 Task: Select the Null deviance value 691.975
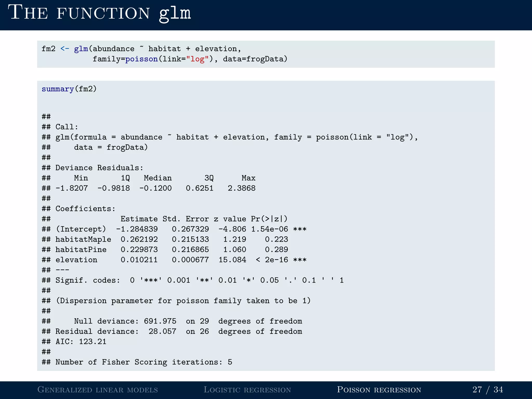coord(160,321)
